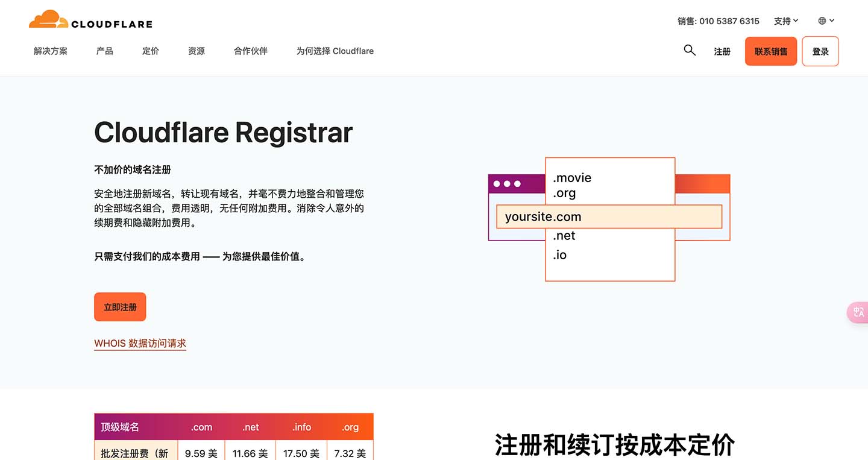
Task: Click the 注册和续订按成本定价 heading
Action: click(x=615, y=445)
